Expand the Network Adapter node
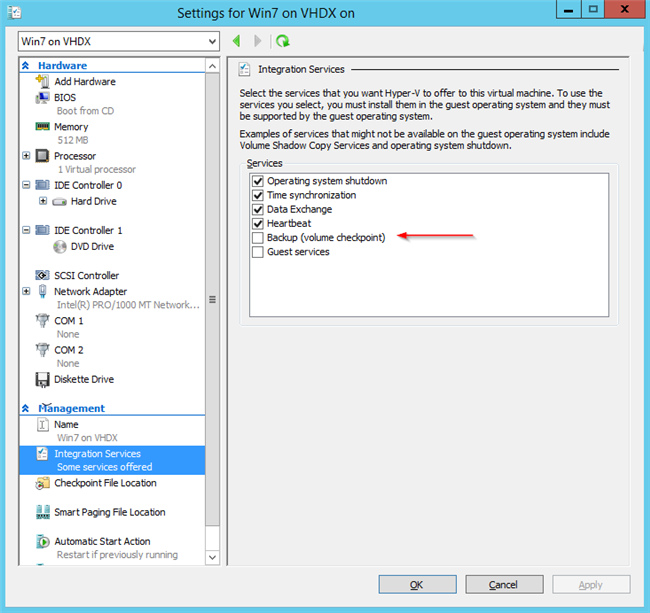The width and height of the screenshot is (650, 613). click(26, 292)
